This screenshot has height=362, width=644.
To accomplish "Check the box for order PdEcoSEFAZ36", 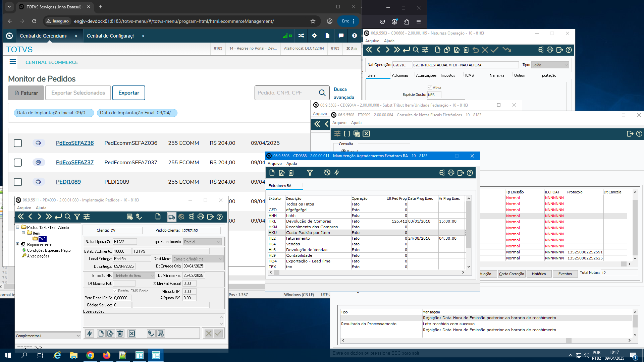I will pos(18,143).
